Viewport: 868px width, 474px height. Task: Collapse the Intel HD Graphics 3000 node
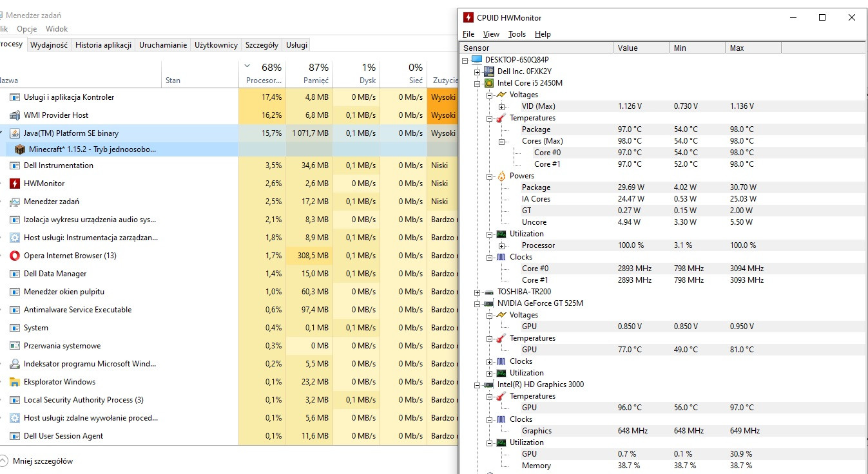coord(477,384)
